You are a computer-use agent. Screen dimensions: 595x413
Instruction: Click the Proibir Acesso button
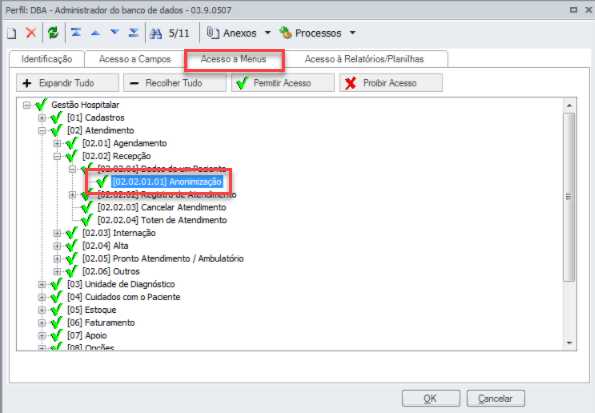pos(391,83)
